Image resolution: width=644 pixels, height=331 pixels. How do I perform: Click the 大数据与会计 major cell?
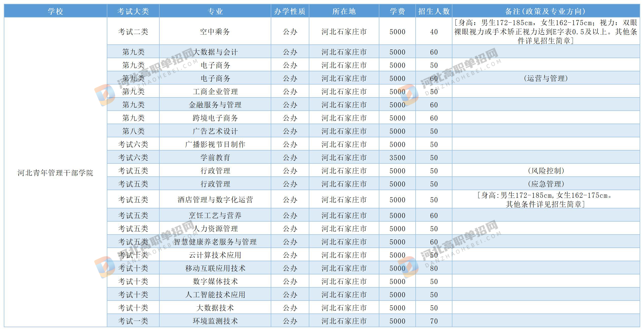pos(215,52)
